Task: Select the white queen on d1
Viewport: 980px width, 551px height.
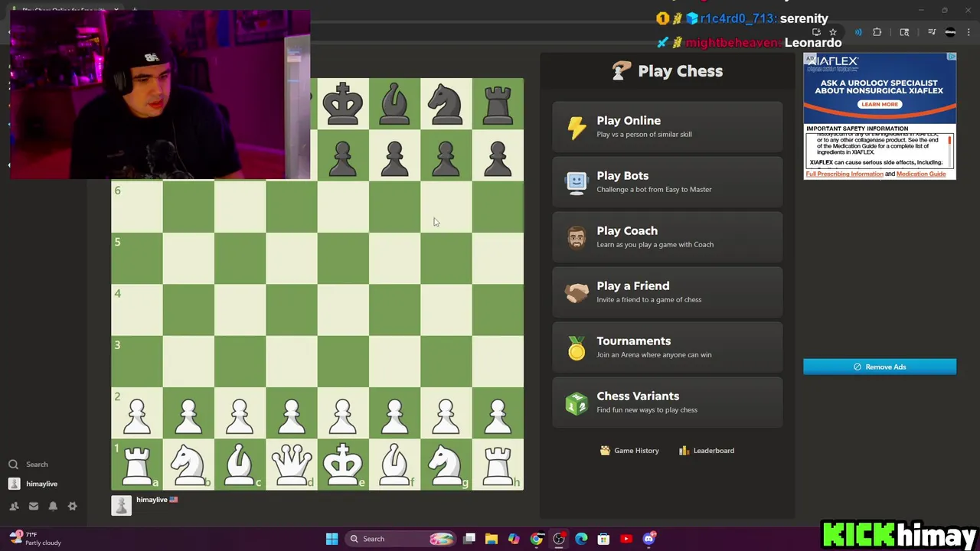Action: (292, 465)
